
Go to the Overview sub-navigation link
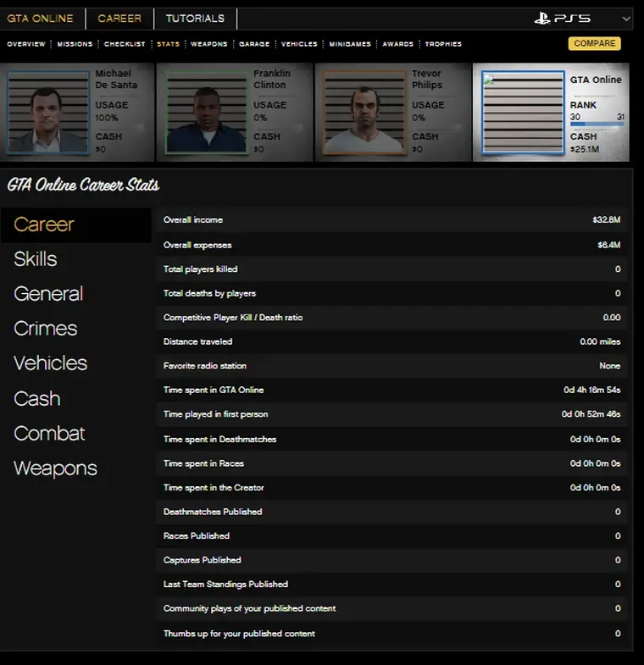(25, 44)
